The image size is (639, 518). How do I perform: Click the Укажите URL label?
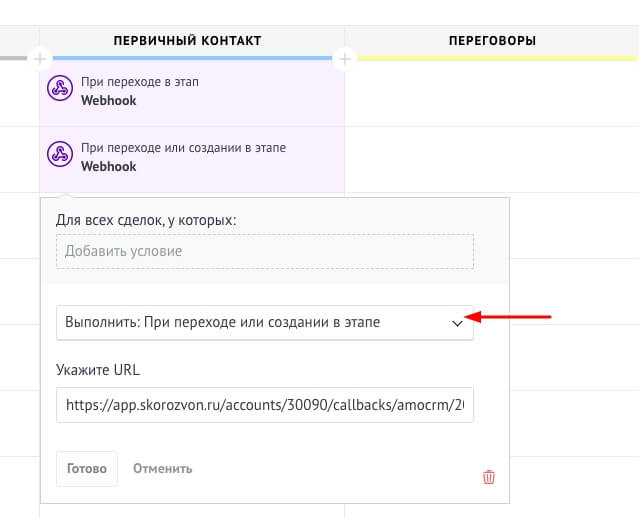tap(98, 370)
